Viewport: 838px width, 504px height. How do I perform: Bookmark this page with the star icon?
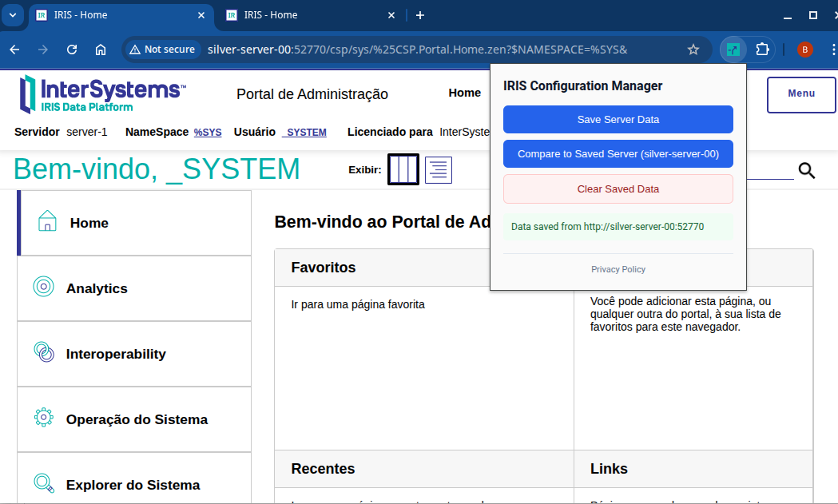[x=693, y=50]
